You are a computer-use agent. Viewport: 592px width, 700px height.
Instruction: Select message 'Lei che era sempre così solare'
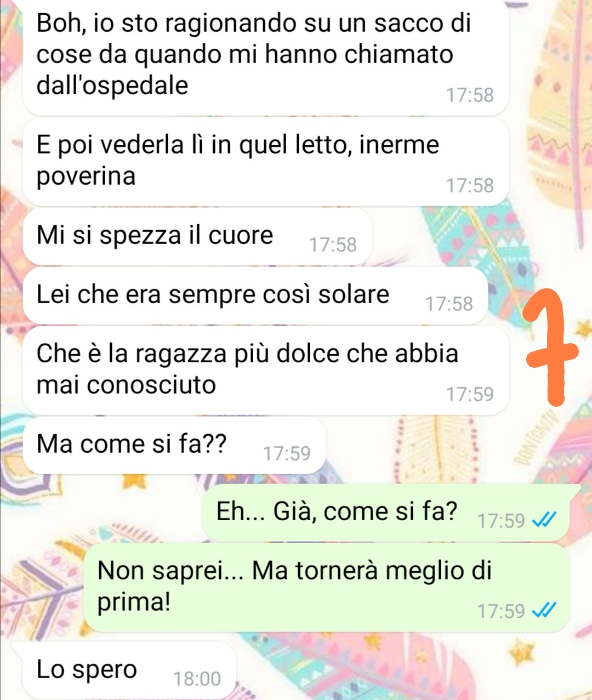[255, 296]
